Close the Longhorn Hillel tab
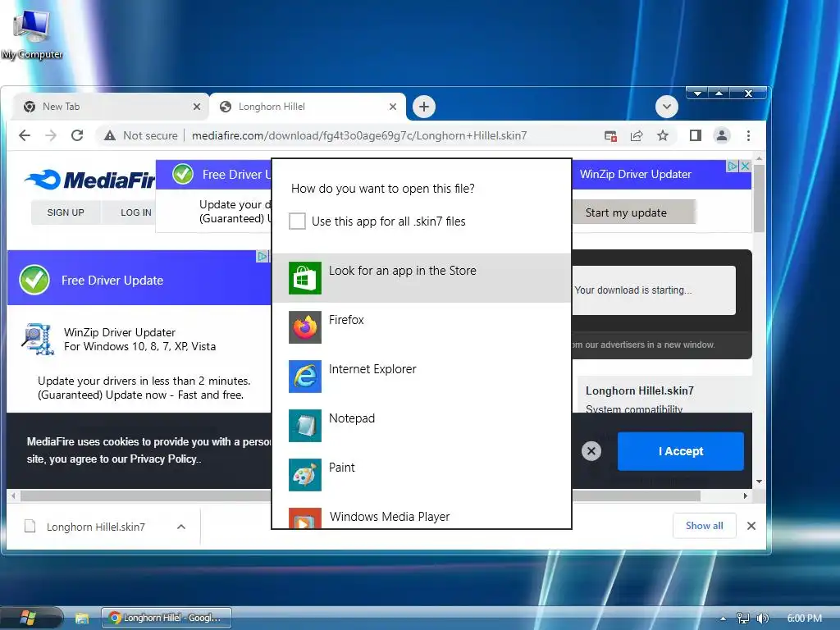 coord(393,107)
